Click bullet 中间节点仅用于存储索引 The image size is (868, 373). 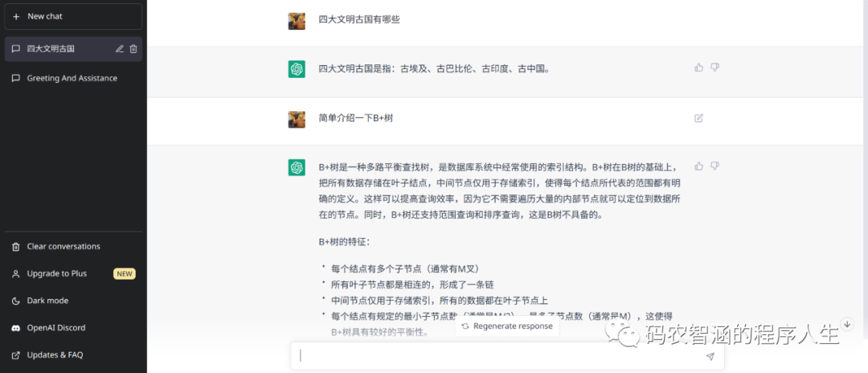[x=440, y=301]
